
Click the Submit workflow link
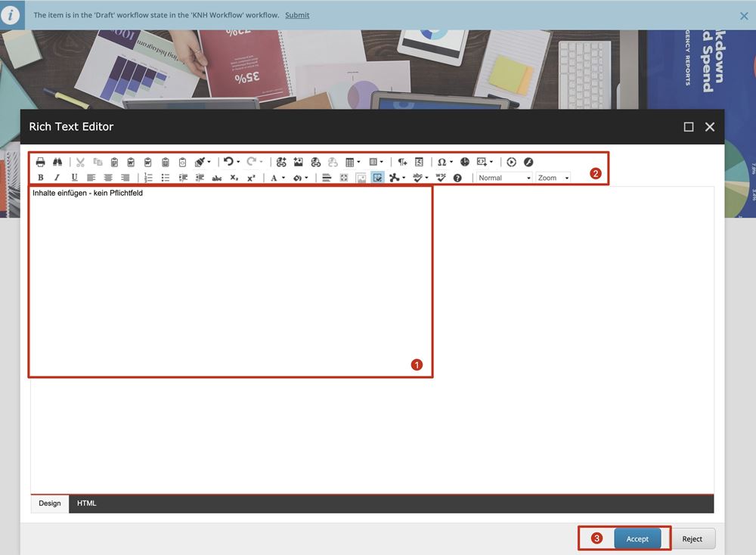[297, 15]
